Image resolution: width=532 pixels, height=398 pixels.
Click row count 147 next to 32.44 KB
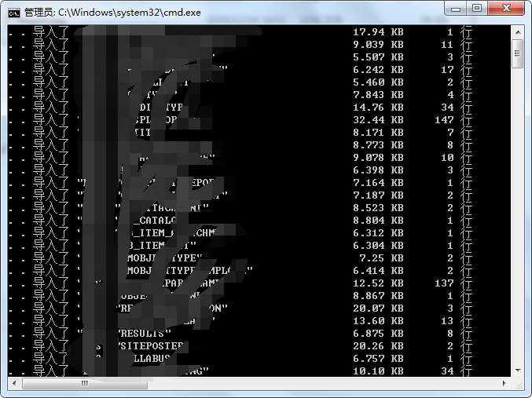click(444, 120)
